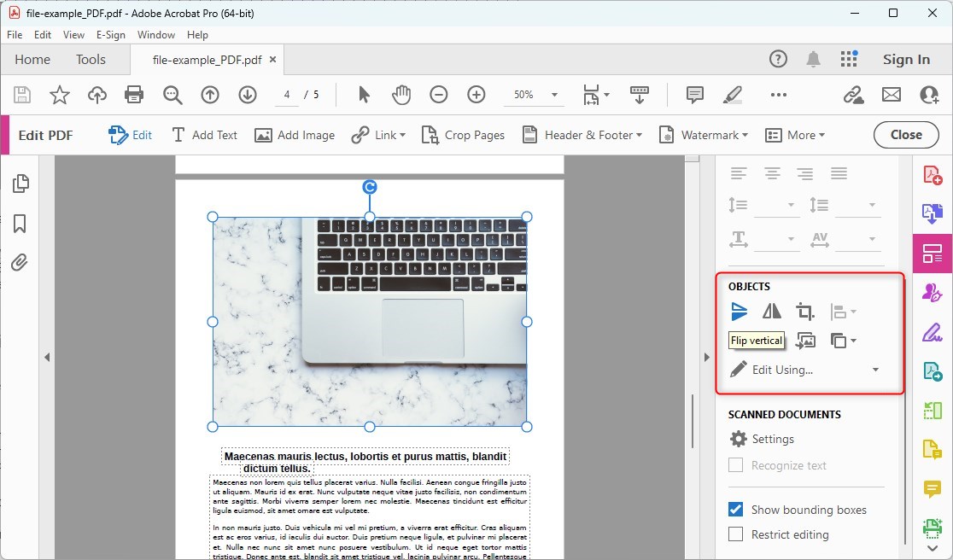Image resolution: width=953 pixels, height=560 pixels.
Task: Click the Sign In link
Action: (906, 59)
